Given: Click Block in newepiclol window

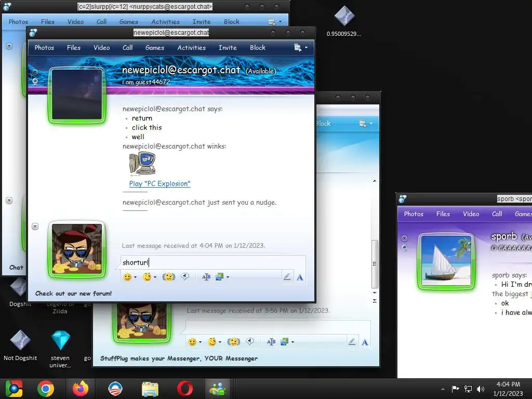Looking at the screenshot, I should point(258,48).
